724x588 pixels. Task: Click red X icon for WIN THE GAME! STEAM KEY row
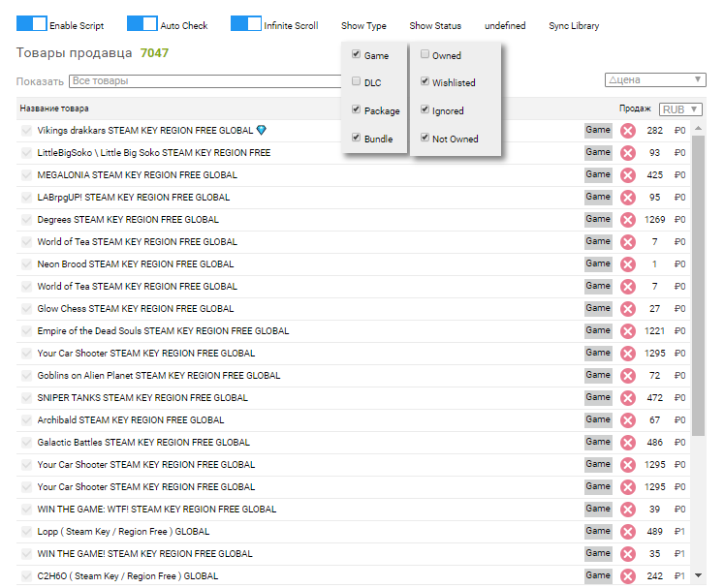pyautogui.click(x=627, y=554)
